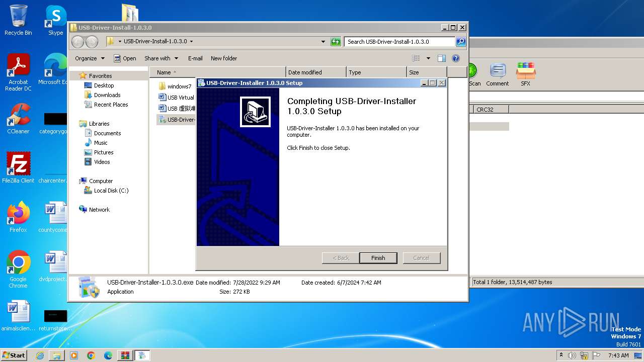
Task: Select the Firefox desktop shortcut
Action: click(18, 217)
